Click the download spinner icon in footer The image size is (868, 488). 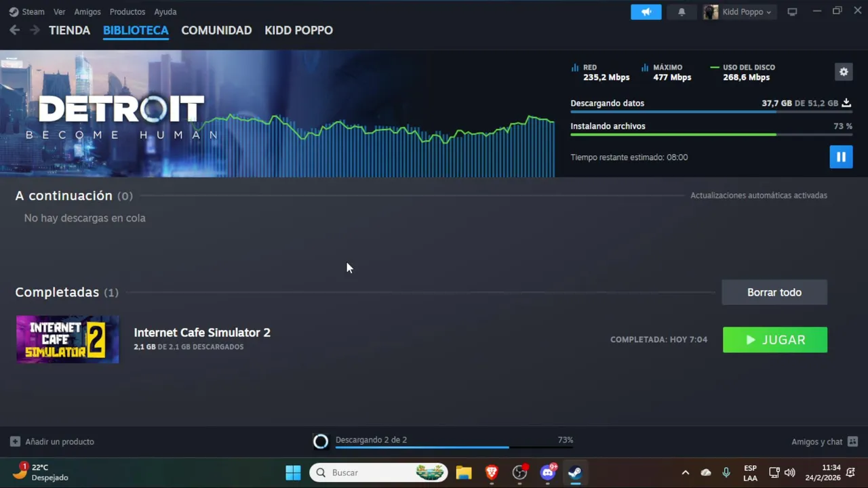pos(321,441)
